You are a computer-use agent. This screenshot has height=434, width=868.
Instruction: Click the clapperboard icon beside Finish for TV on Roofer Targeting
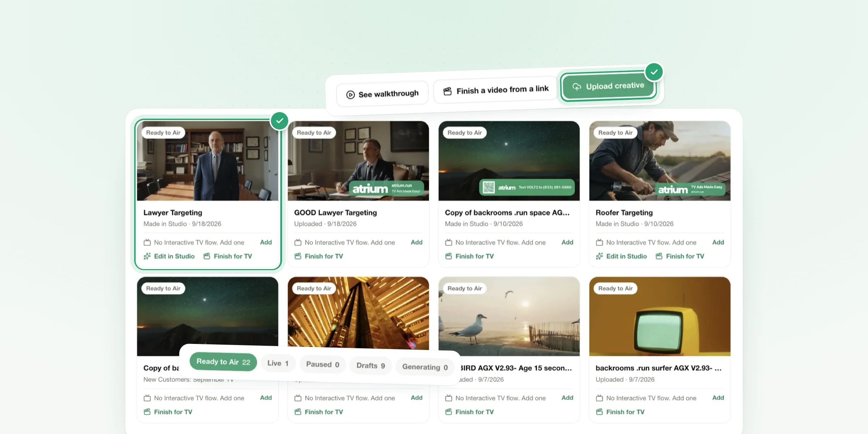tap(659, 256)
